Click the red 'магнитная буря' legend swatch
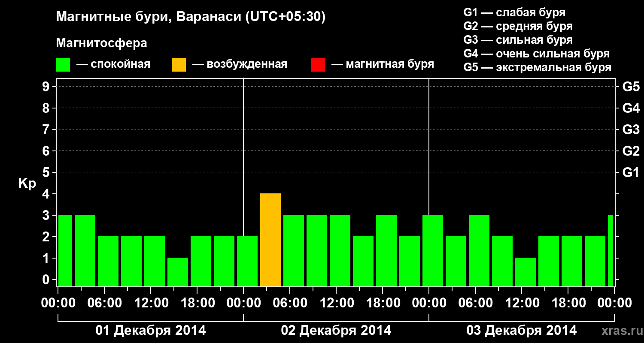The height and width of the screenshot is (343, 644). click(318, 65)
